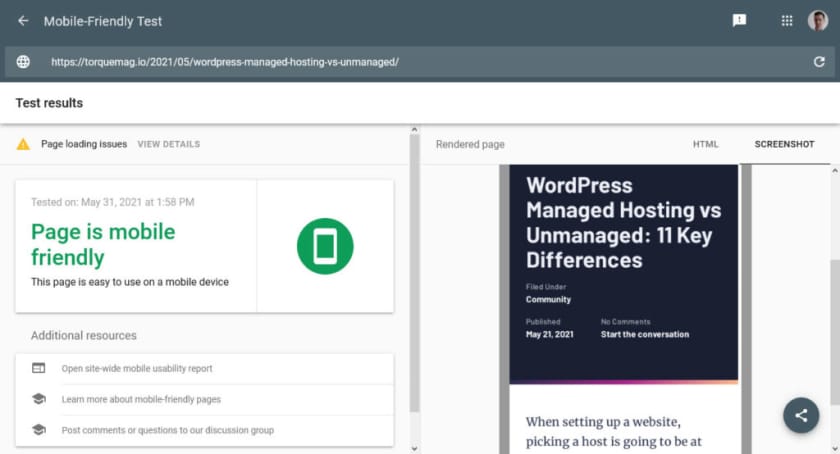The height and width of the screenshot is (454, 840).
Task: View details of page loading issues
Action: coord(169,144)
